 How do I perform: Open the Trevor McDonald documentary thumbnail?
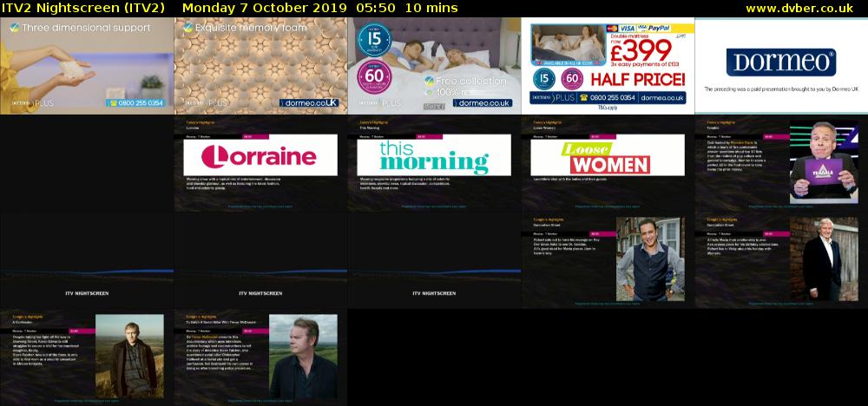[260, 357]
